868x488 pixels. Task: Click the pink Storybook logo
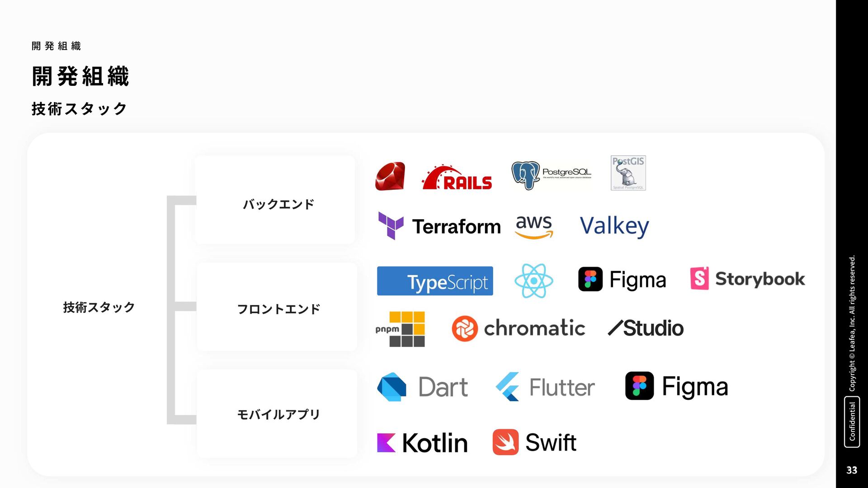pos(747,279)
